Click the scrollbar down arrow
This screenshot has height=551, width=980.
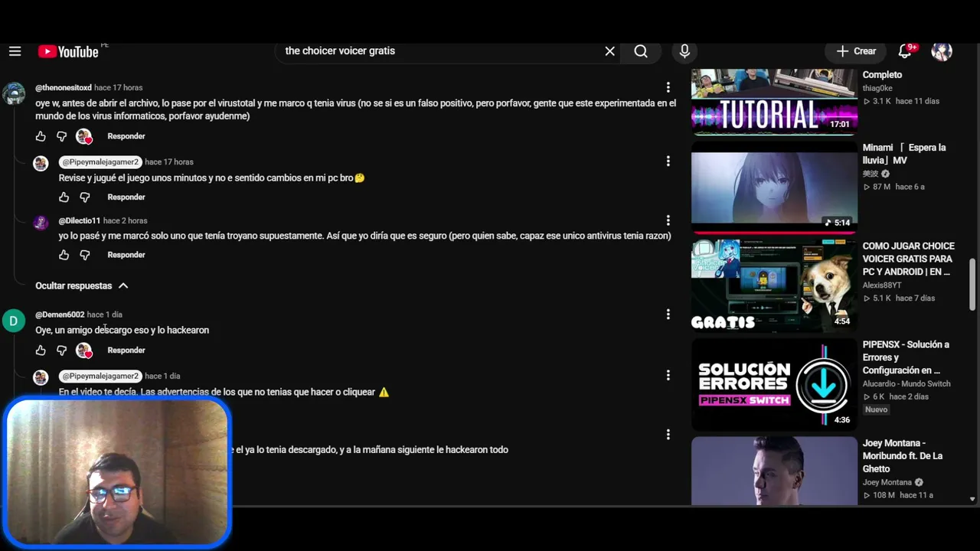973,499
